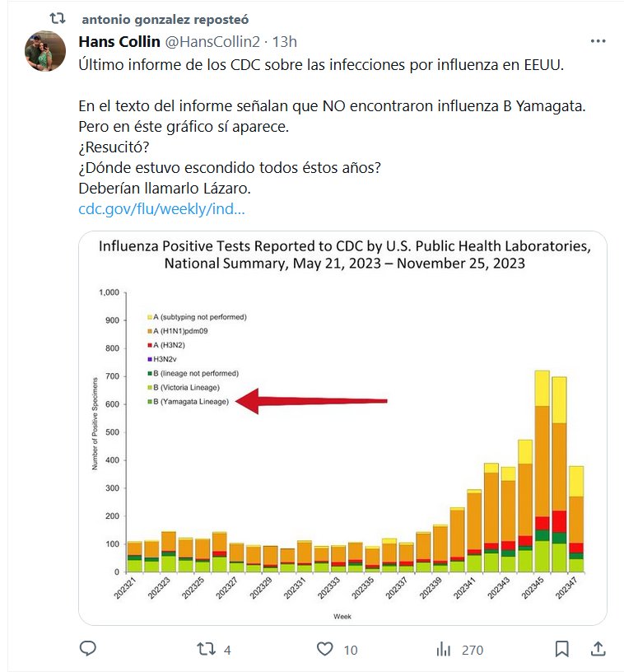Click the reply speech bubble icon
The width and height of the screenshot is (624, 672).
88,649
